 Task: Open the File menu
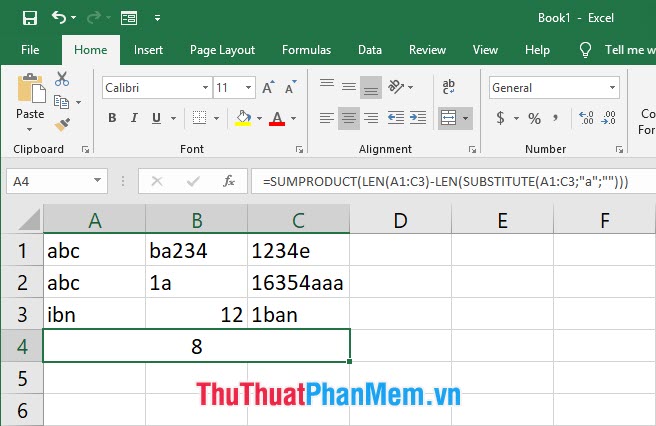tap(30, 50)
